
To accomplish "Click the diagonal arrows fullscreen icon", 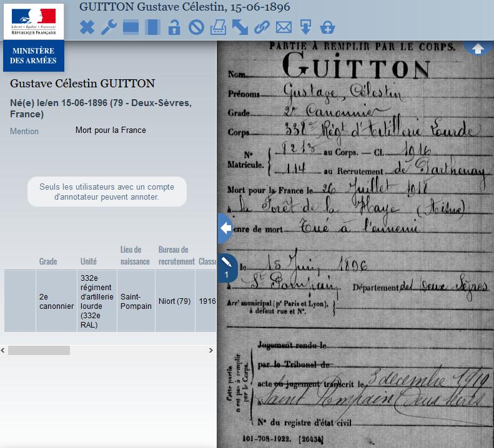I will click(x=240, y=27).
